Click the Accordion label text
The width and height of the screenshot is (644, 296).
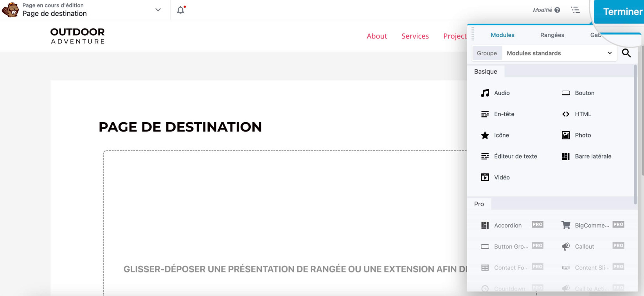[x=507, y=226]
